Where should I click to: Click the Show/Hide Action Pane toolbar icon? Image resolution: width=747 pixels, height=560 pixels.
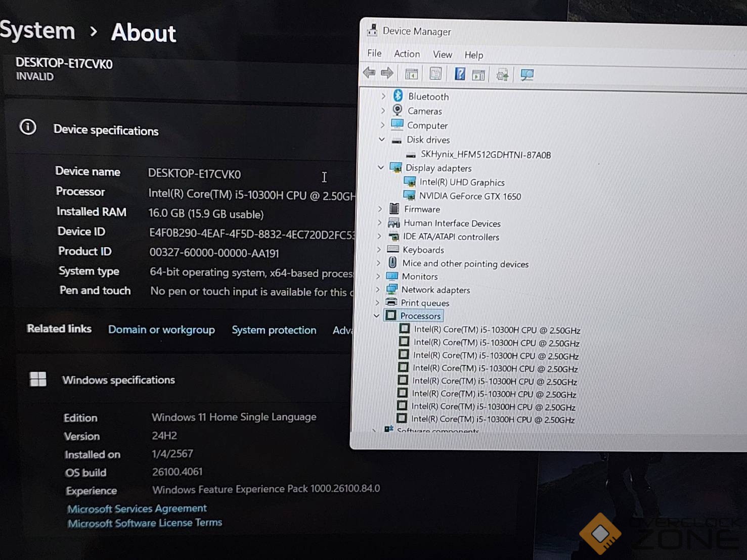[478, 75]
